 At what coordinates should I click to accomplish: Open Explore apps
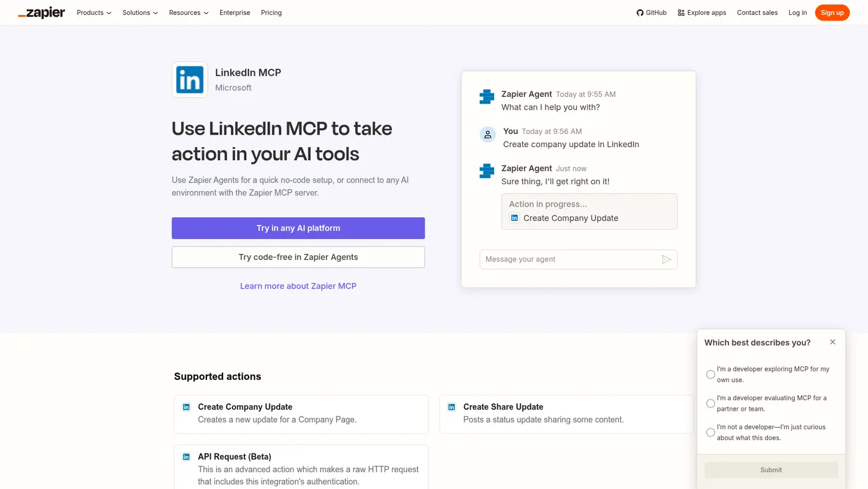click(x=702, y=12)
